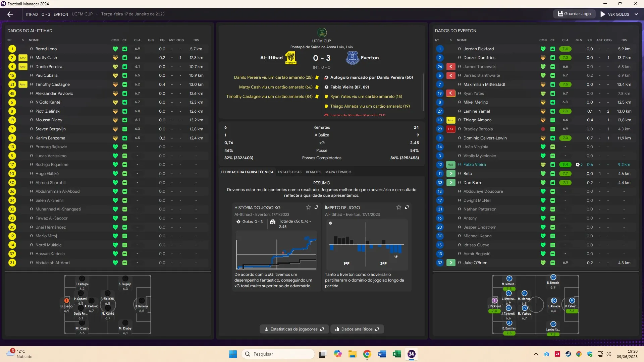Viewport: 644px width, 362px height.
Task: Click Bradley Barcola's red injury condition icon
Action: (x=543, y=129)
